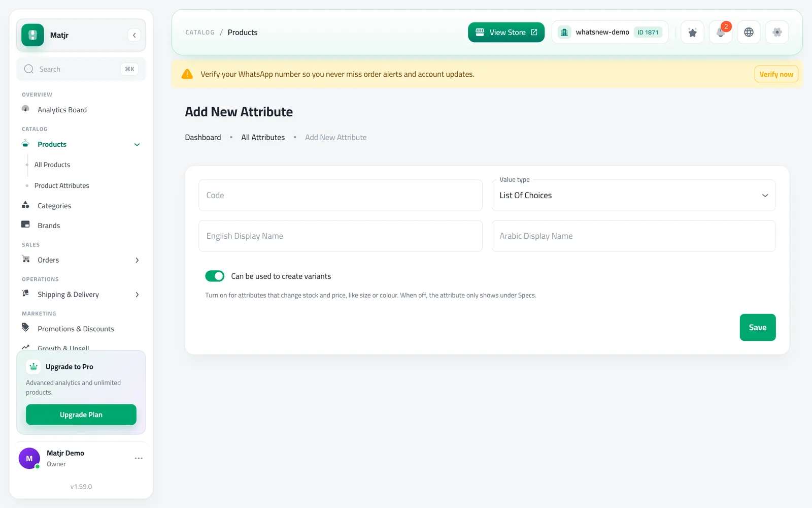Viewport: 812px width, 508px height.
Task: Open the star favorites icon in header
Action: point(692,33)
